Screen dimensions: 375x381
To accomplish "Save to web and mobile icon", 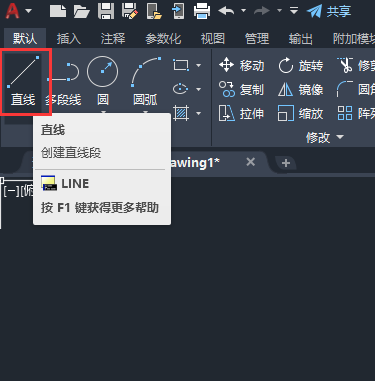I will (x=178, y=11).
